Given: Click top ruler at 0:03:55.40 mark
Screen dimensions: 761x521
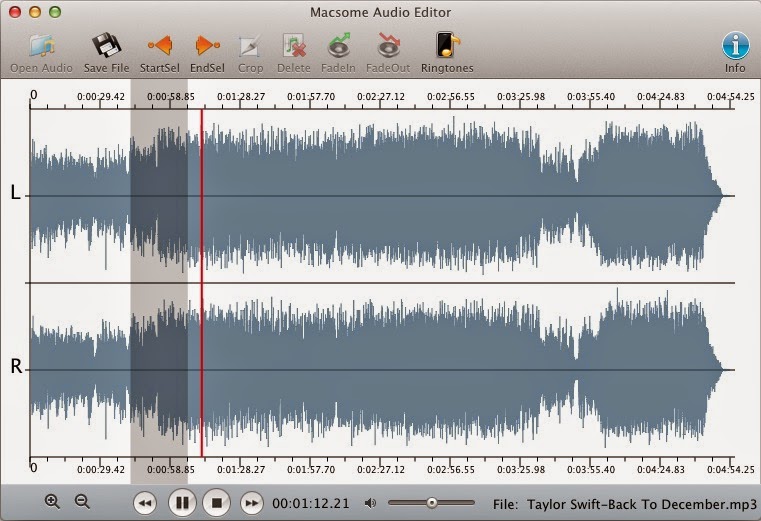Looking at the screenshot, I should click(x=591, y=97).
